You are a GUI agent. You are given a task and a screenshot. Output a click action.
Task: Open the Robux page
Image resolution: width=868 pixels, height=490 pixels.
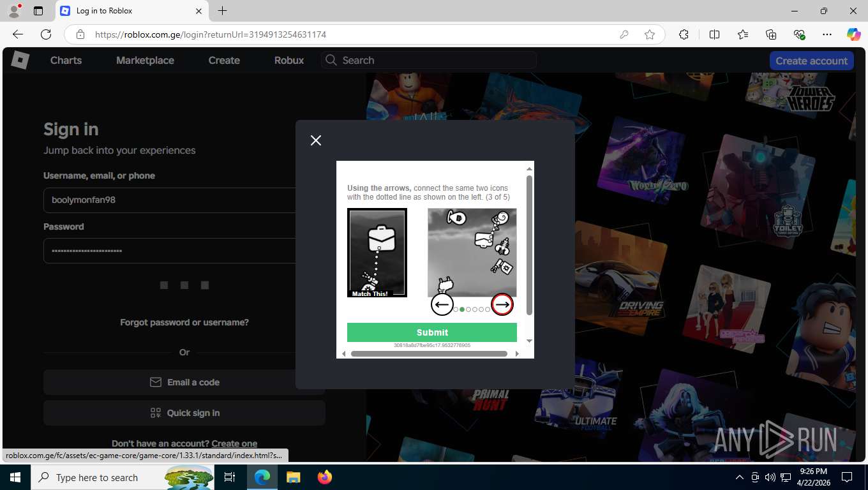289,60
